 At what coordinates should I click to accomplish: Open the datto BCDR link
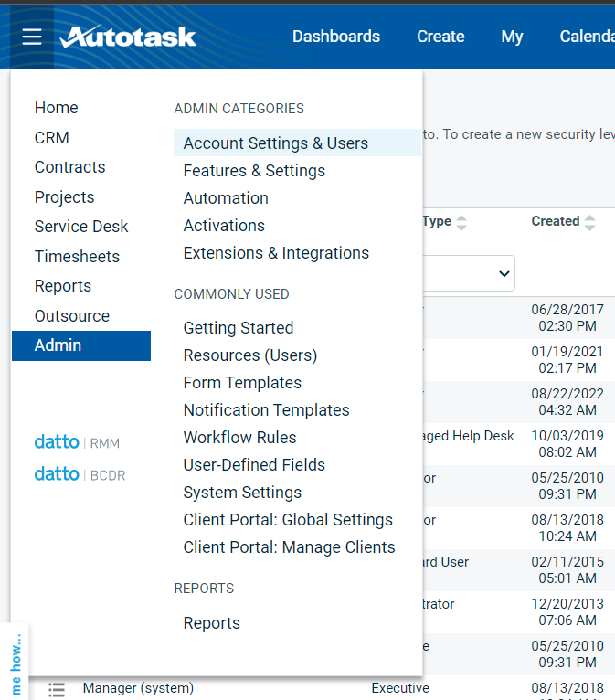(x=80, y=474)
